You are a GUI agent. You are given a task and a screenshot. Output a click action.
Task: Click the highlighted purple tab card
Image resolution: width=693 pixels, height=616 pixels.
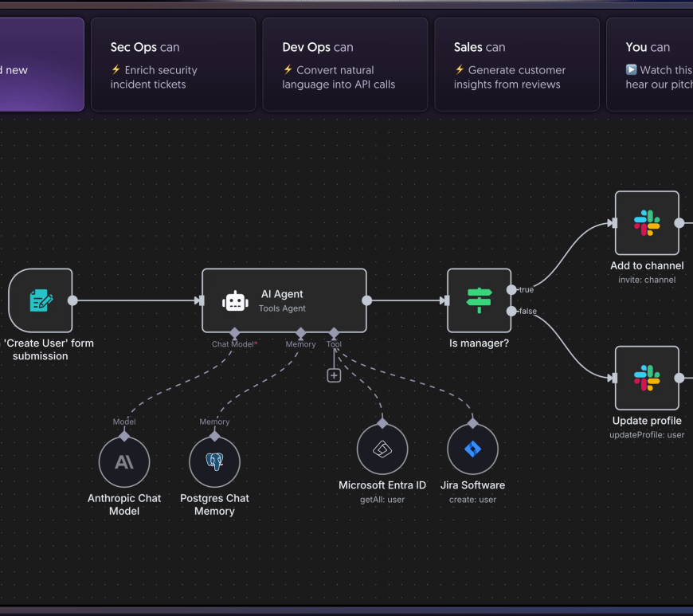click(40, 65)
